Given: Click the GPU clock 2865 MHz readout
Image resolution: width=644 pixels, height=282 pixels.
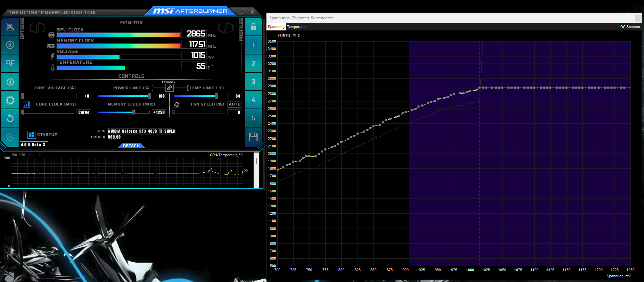Looking at the screenshot, I should [x=194, y=33].
